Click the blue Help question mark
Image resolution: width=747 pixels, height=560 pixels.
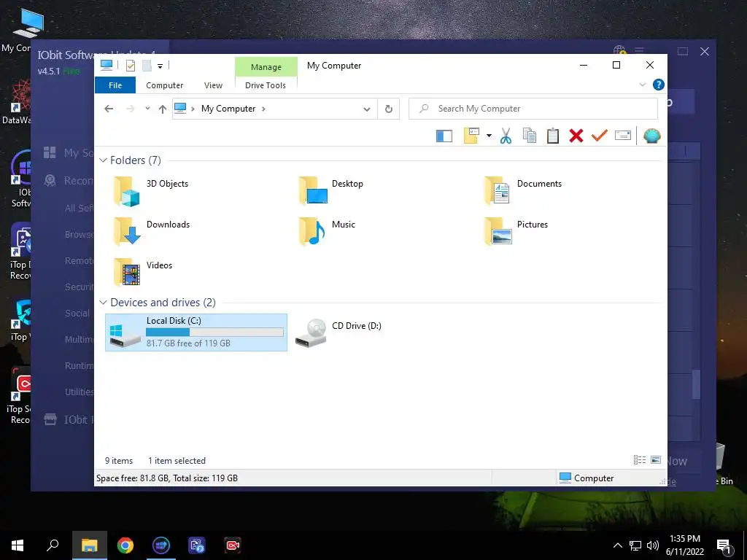tap(659, 85)
